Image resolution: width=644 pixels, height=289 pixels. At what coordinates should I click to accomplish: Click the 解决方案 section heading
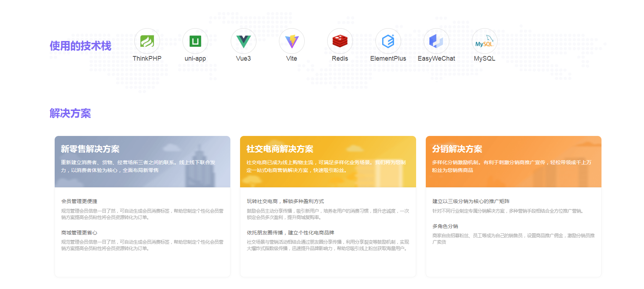point(70,113)
